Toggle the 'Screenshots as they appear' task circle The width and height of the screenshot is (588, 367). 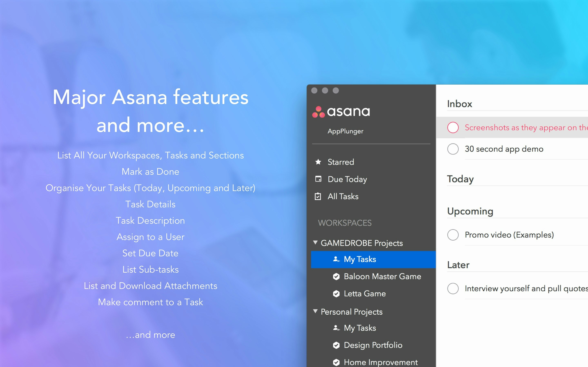point(453,127)
